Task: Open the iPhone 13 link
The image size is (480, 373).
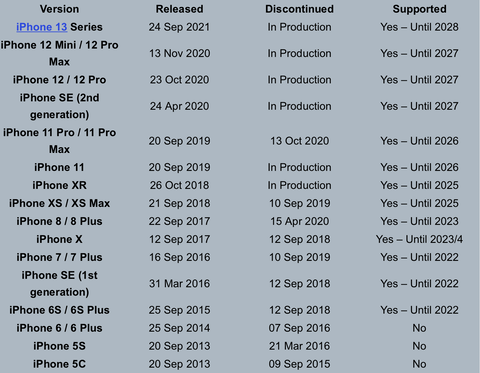Action: (42, 27)
